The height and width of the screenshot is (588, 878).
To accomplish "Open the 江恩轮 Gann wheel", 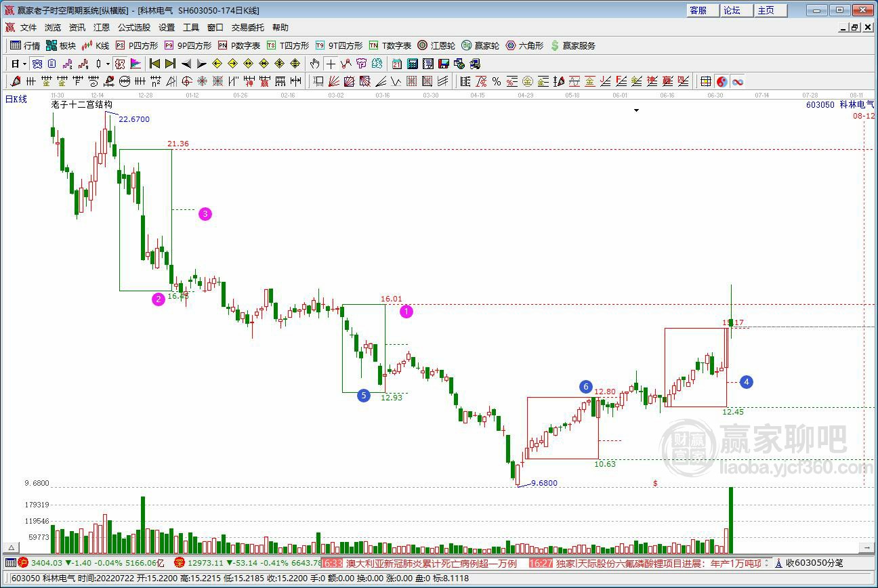I will (x=436, y=45).
